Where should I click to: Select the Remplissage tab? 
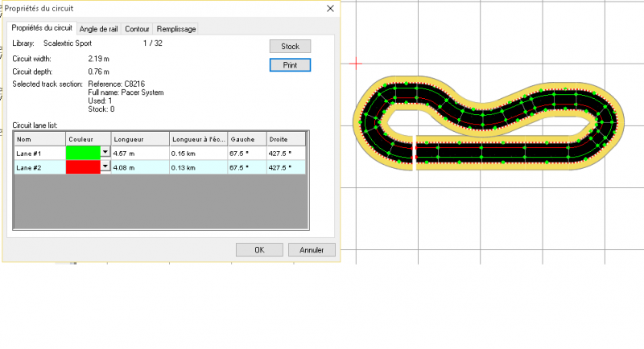tap(175, 29)
